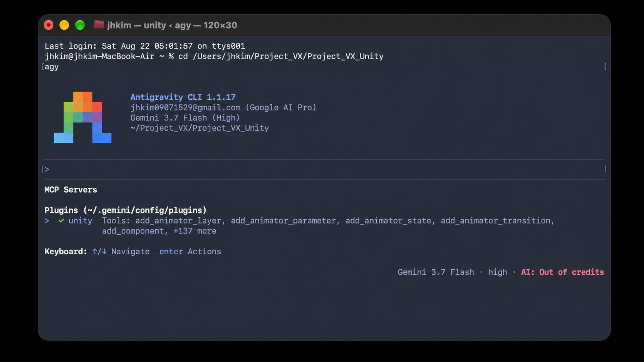Click the 'add_animator_transition' tool name
The height and width of the screenshot is (362, 644).
[496, 221]
